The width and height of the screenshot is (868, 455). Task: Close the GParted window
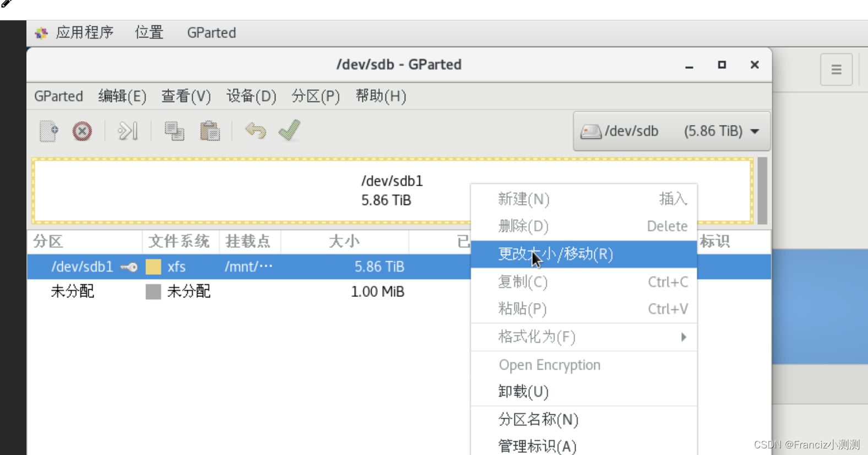click(755, 65)
